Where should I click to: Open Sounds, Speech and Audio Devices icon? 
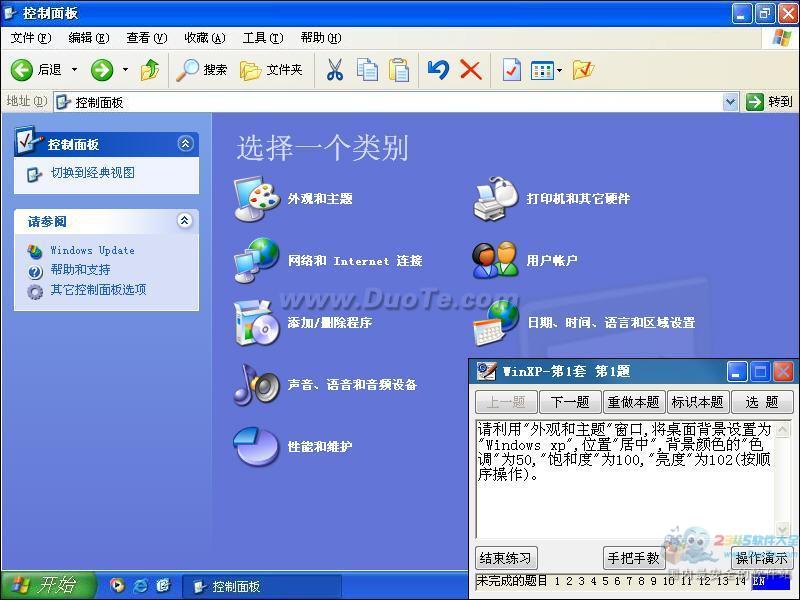[x=257, y=385]
